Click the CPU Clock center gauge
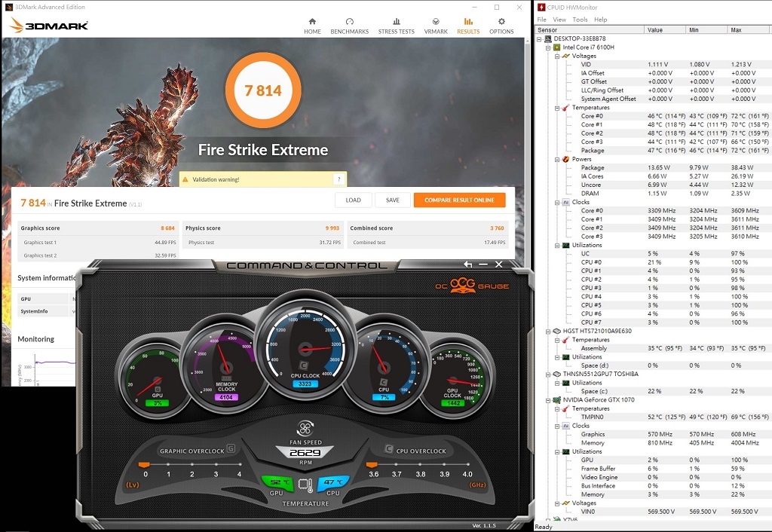Viewport: 772px width, 532px height. tap(305, 347)
